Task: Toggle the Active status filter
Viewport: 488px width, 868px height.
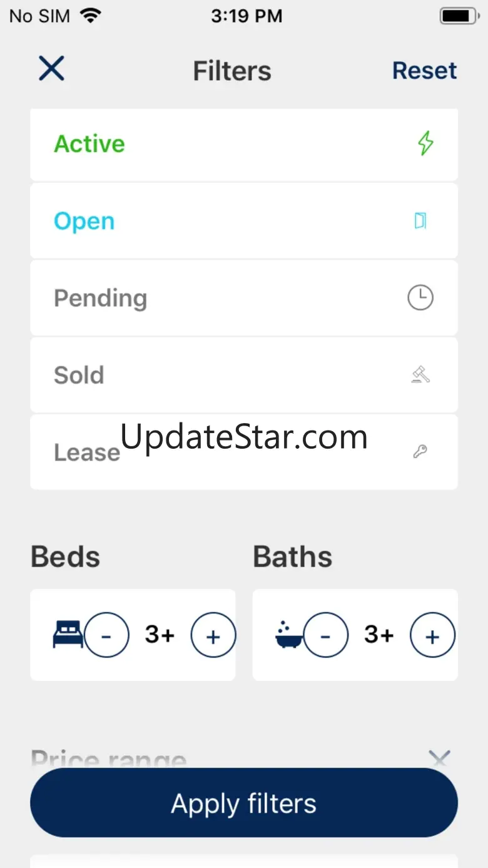Action: (x=244, y=145)
